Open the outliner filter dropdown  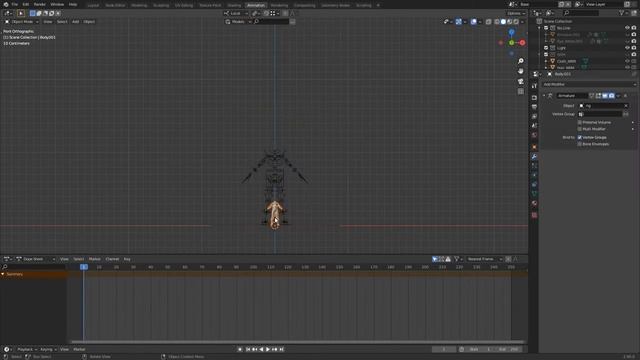coord(623,13)
